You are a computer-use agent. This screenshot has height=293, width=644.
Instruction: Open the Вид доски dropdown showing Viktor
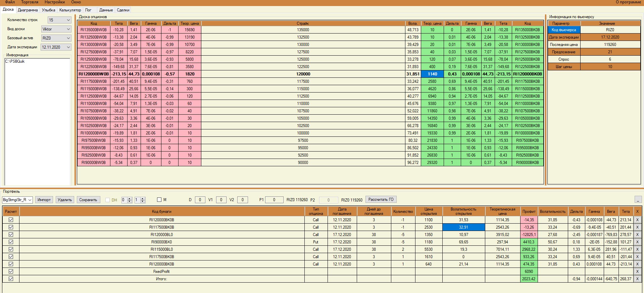(x=56, y=29)
